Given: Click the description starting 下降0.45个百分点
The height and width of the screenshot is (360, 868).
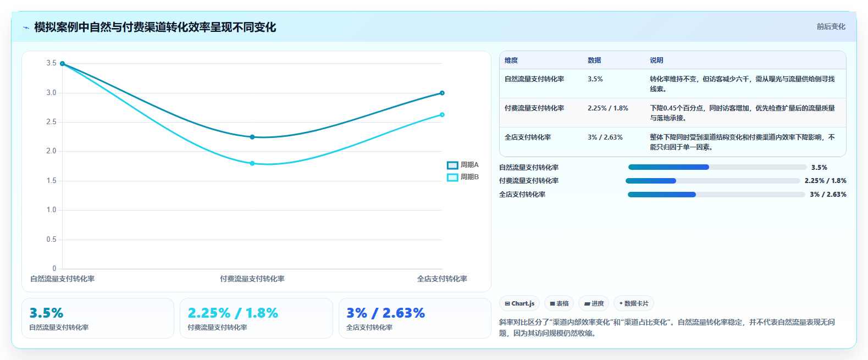Looking at the screenshot, I should (742, 113).
